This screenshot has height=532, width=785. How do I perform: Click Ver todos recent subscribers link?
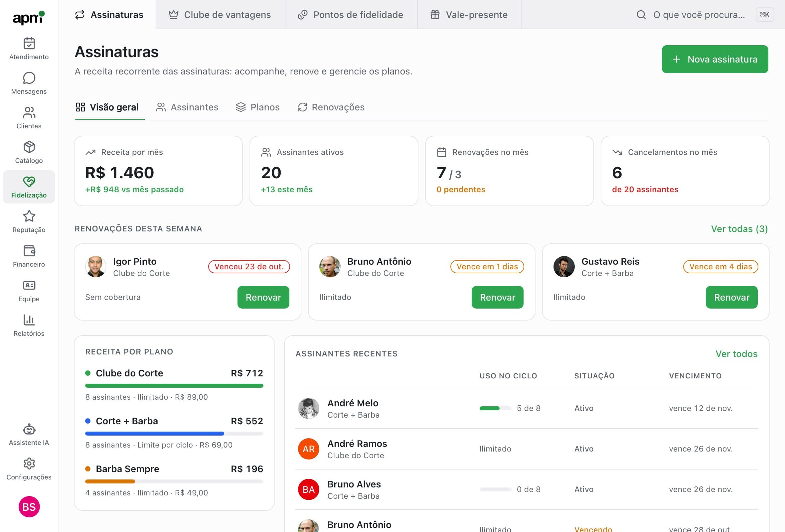[736, 354]
